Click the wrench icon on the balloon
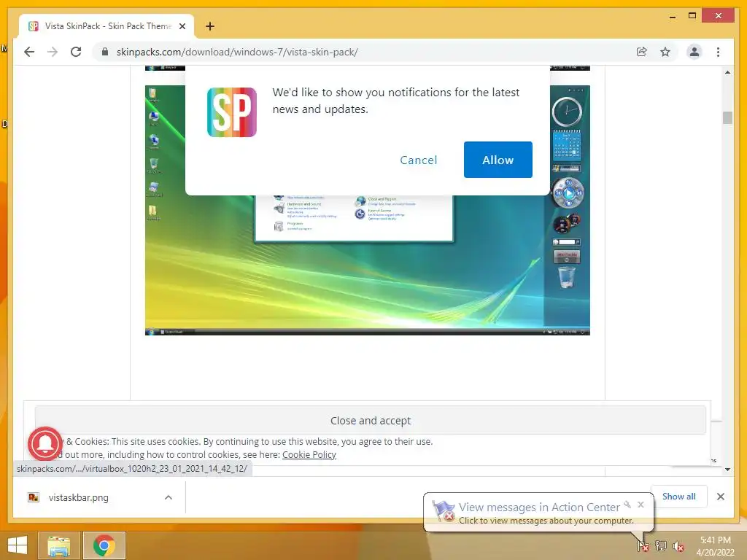 click(627, 505)
